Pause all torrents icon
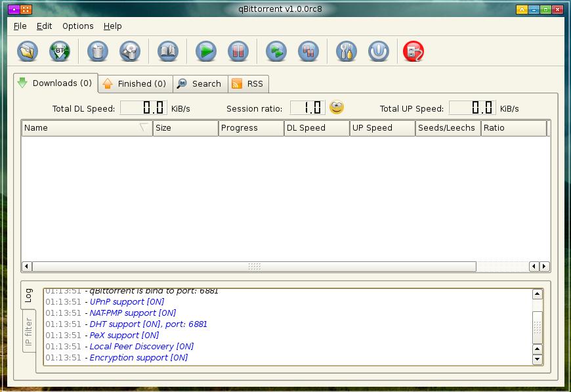 308,51
